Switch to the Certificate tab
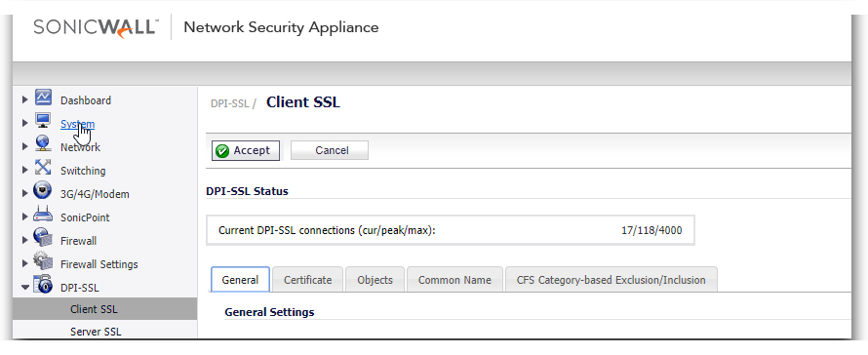Image resolution: width=868 pixels, height=355 pixels. (308, 280)
